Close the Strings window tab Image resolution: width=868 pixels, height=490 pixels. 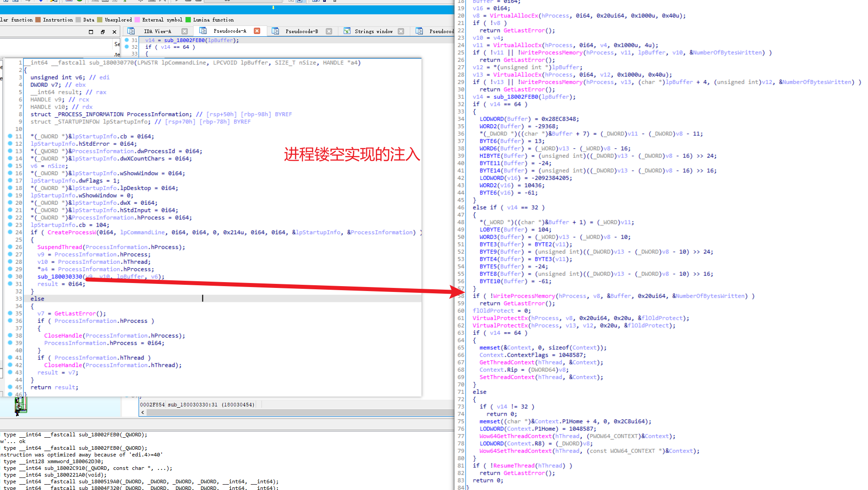point(401,31)
